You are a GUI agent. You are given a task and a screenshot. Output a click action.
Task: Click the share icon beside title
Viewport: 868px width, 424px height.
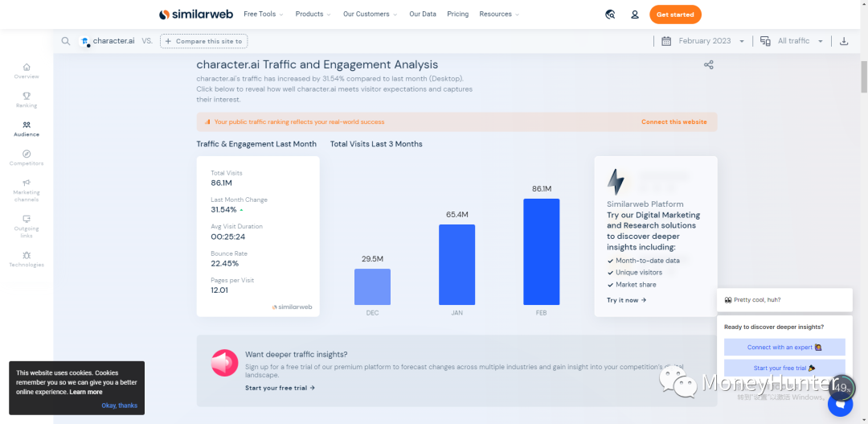click(x=708, y=65)
